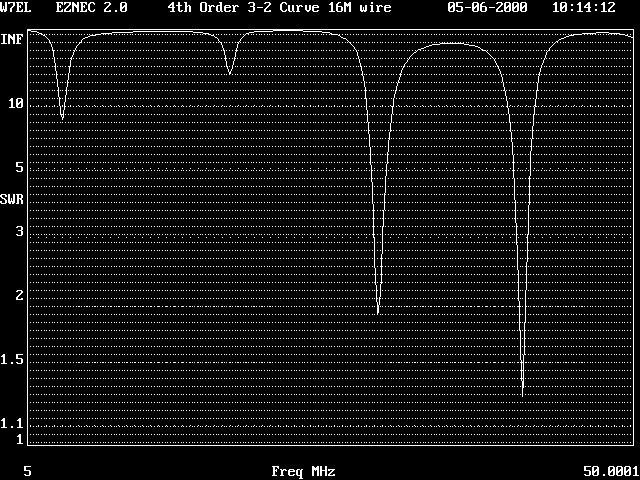Viewport: 640px width, 480px height.
Task: Click the SWR axis value 1.5
Action: tap(12, 360)
